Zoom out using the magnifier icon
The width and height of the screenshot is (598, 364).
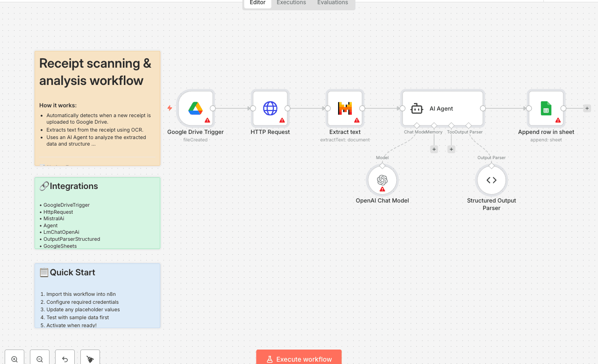pyautogui.click(x=39, y=358)
